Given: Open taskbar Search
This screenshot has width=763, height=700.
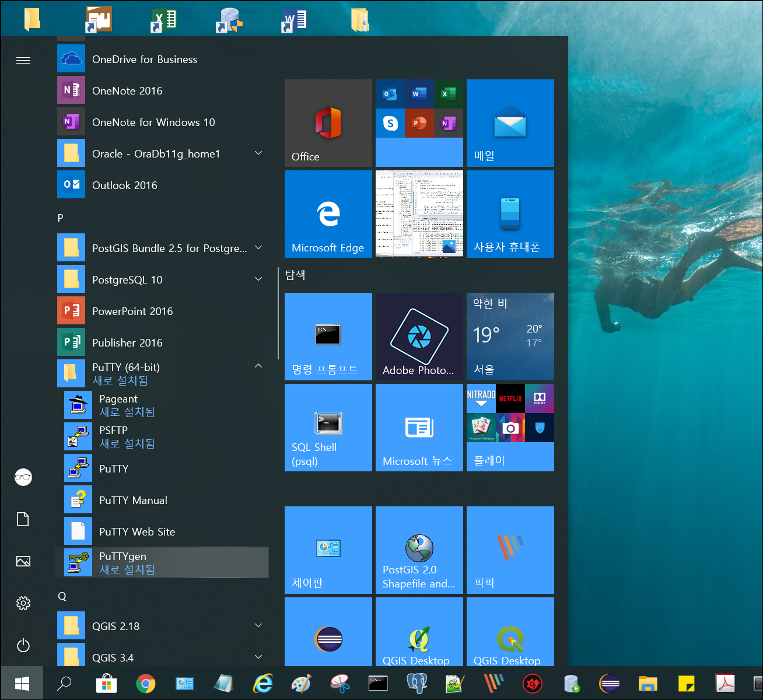Looking at the screenshot, I should tap(64, 683).
